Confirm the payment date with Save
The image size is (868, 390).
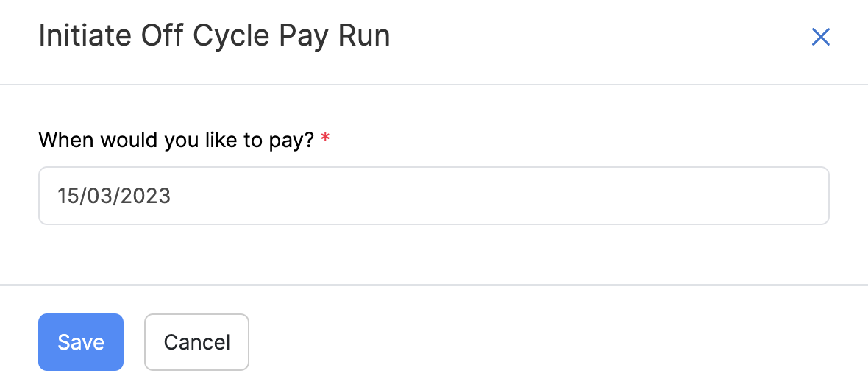(81, 342)
